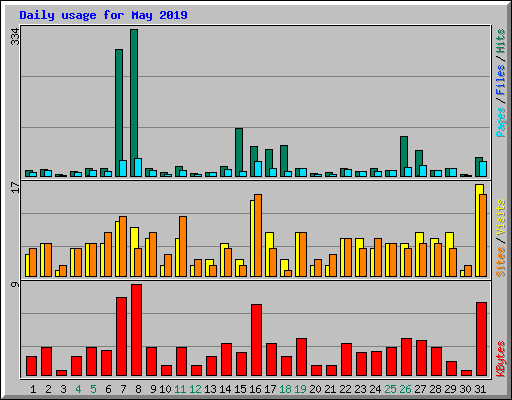Click the red KBytes bar for day 19
Image resolution: width=512 pixels, height=400 pixels.
coord(301,357)
